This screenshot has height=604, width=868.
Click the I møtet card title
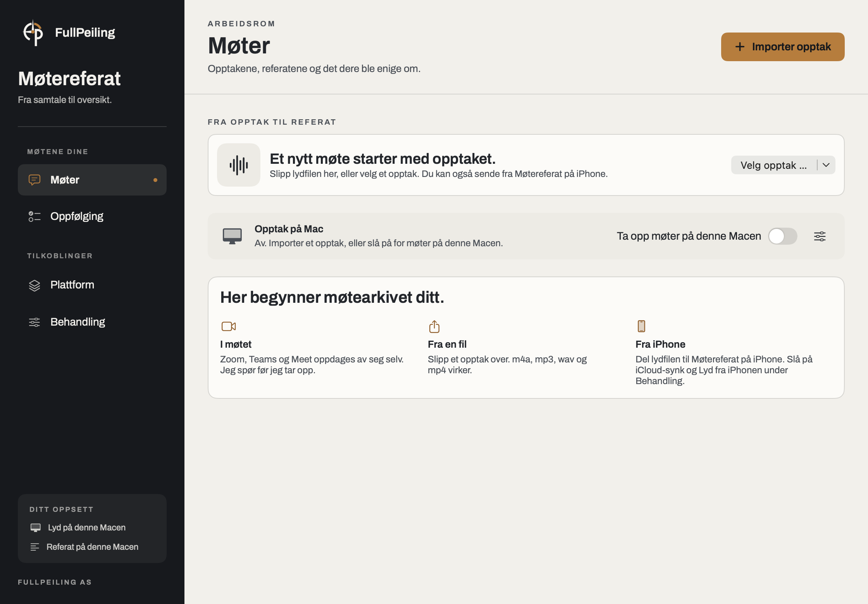pos(236,344)
